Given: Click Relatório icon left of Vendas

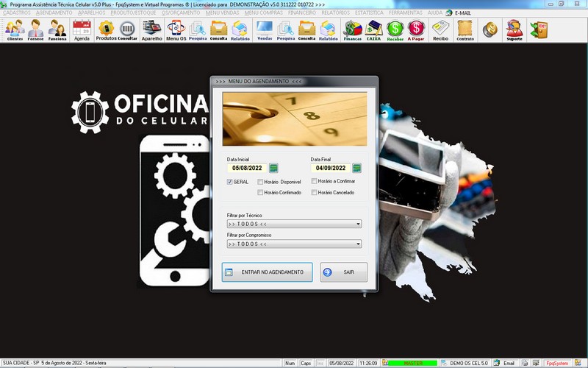Looking at the screenshot, I should click(240, 30).
